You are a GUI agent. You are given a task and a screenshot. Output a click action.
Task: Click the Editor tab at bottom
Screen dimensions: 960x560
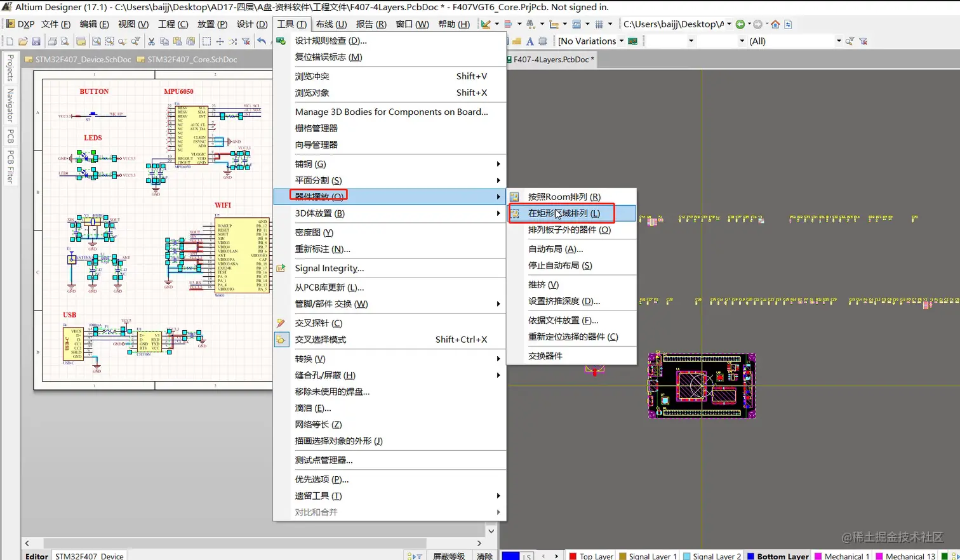pos(37,556)
